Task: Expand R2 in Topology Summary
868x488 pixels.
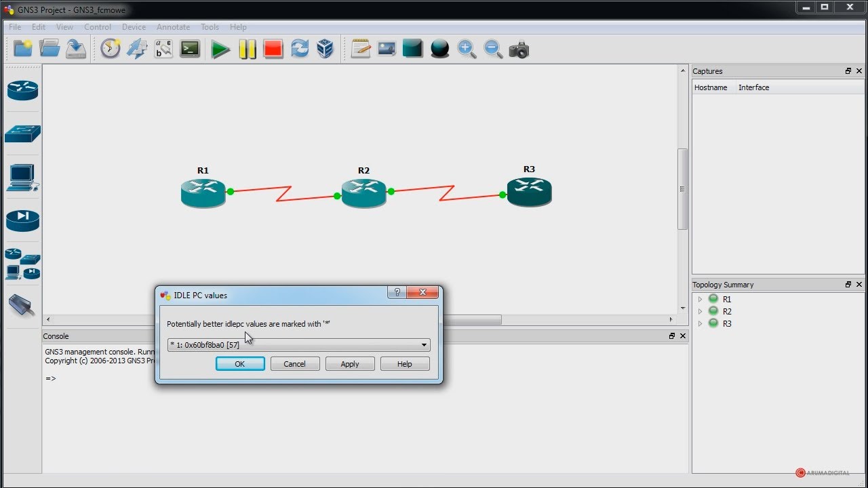Action: click(x=700, y=311)
